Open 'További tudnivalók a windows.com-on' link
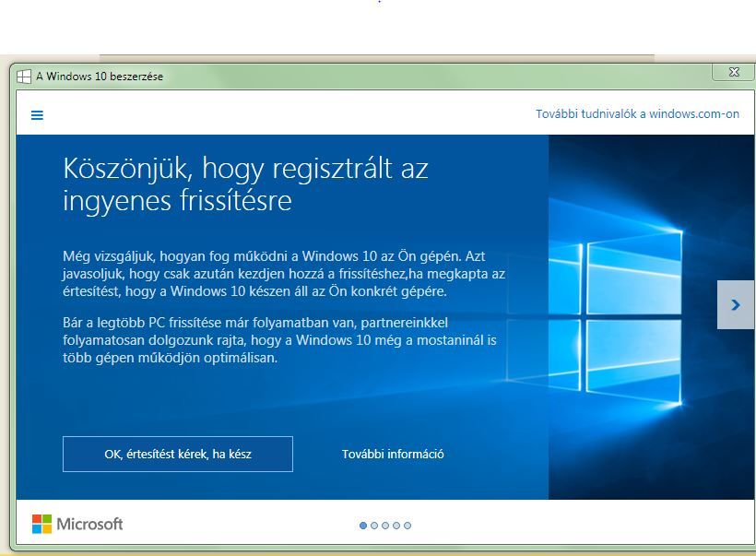756x556 pixels. (637, 113)
